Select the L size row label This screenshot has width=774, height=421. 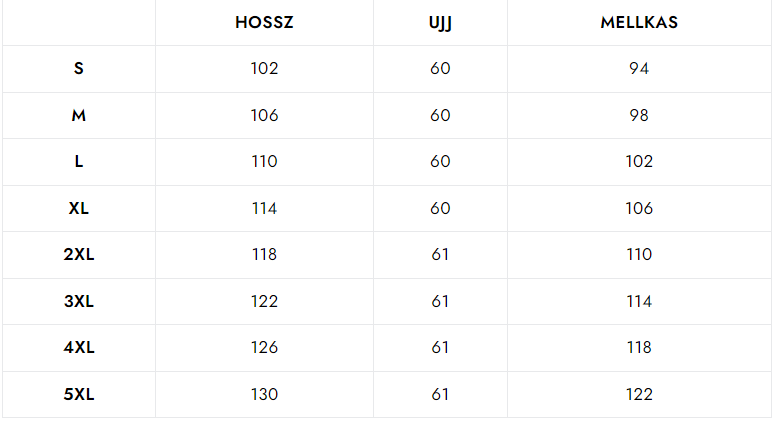(79, 162)
